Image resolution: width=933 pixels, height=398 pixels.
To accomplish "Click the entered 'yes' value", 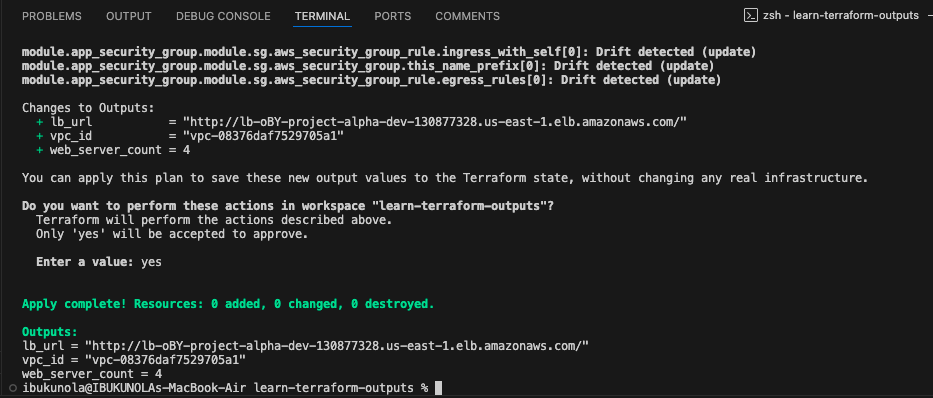I will coord(151,262).
